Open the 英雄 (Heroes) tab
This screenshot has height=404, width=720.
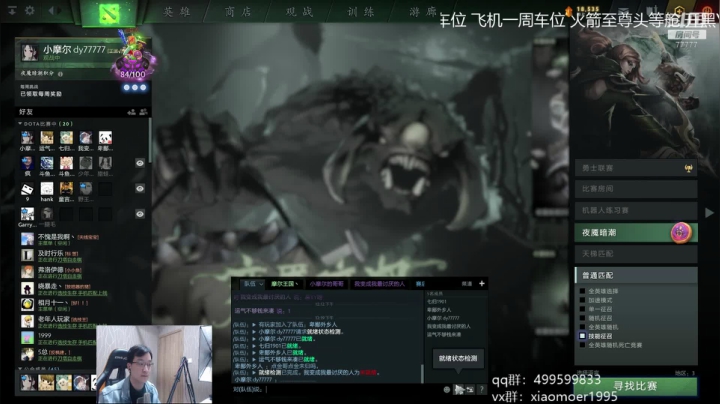pos(177,12)
